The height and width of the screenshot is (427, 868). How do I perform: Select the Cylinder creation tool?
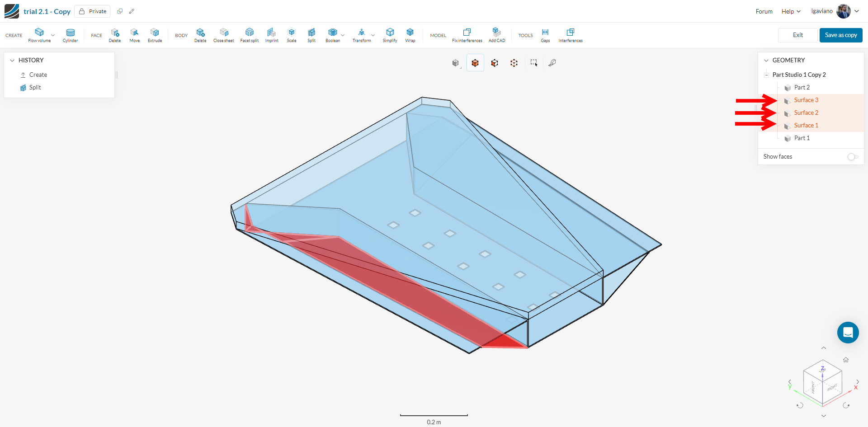pos(71,34)
